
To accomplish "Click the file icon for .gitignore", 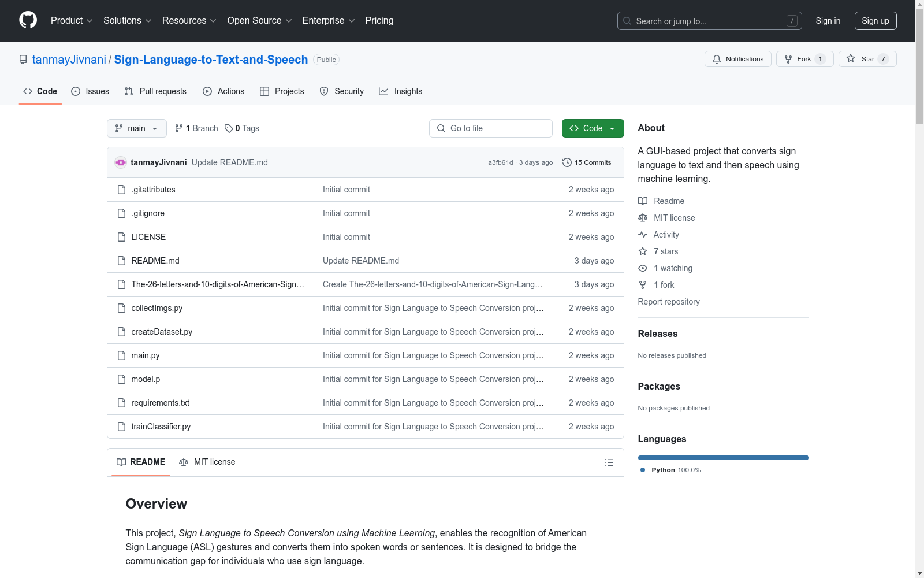I will point(121,213).
